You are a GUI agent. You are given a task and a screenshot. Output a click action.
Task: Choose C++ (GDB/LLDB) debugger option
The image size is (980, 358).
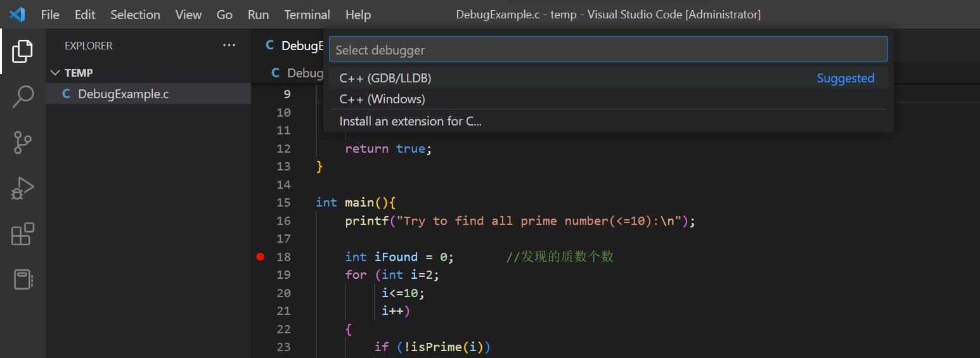609,78
